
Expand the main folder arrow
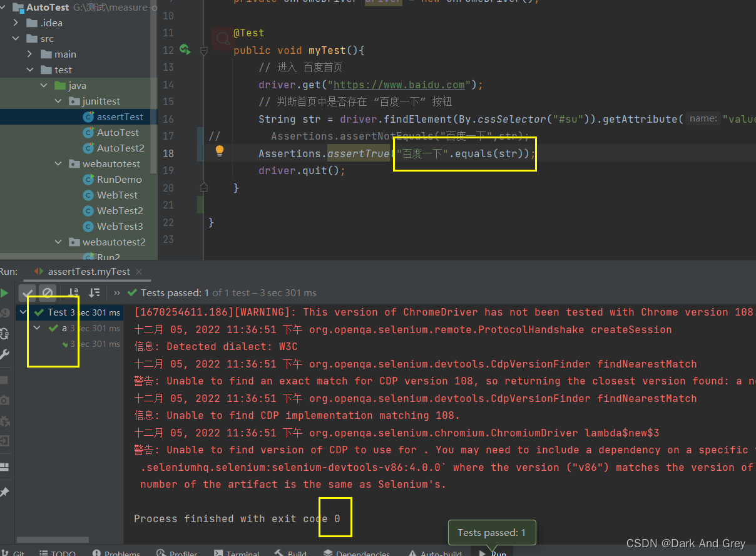click(30, 54)
